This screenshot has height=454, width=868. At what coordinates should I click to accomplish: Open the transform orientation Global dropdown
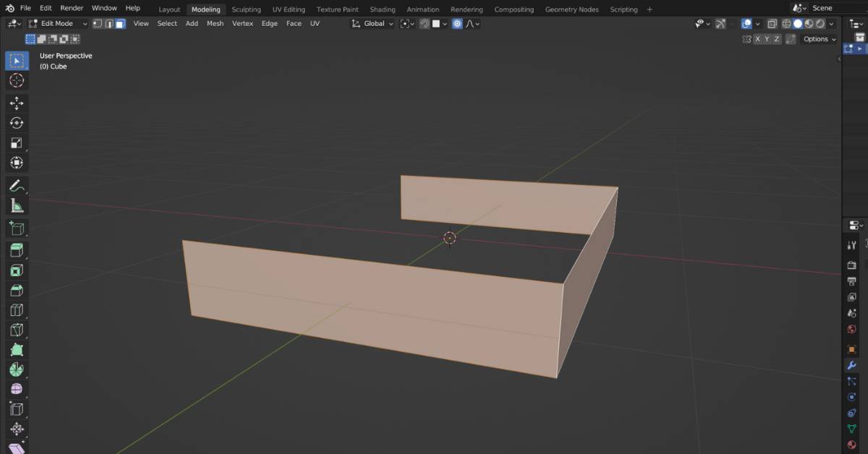(x=373, y=23)
